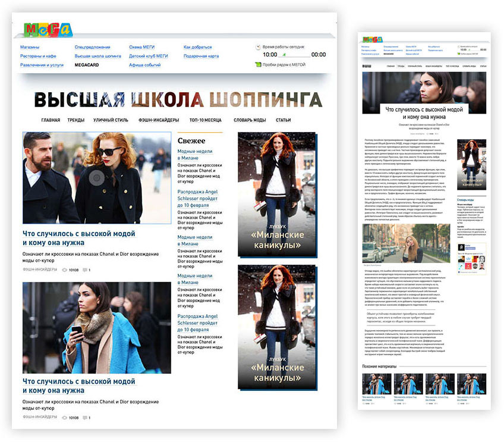This screenshot has width=504, height=442.
Task: Open the woman in blue coat photo
Action: (x=96, y=328)
